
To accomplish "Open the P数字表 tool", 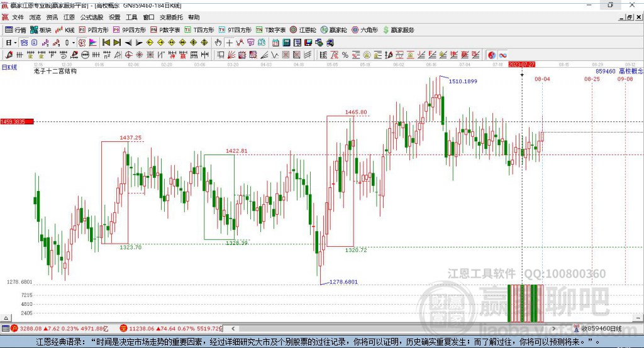I will click(165, 30).
